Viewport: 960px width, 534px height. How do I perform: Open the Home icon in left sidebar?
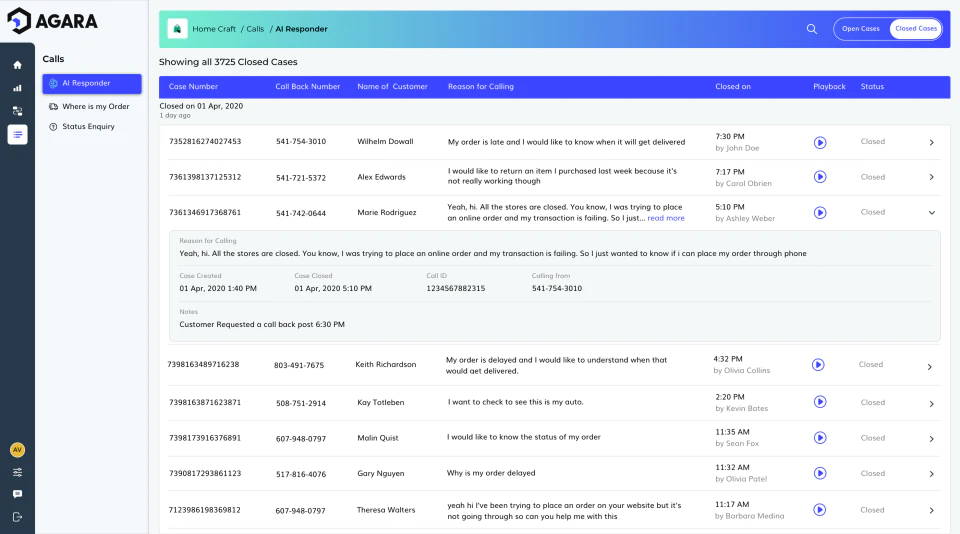point(17,65)
